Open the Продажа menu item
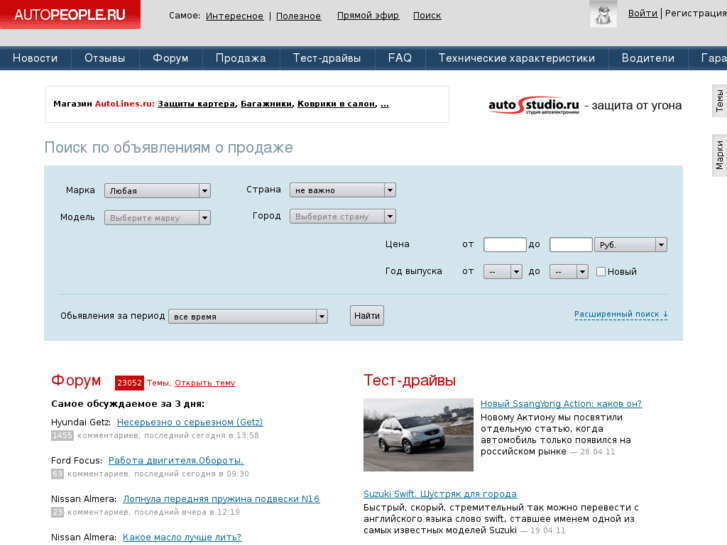Image resolution: width=727 pixels, height=545 pixels. point(241,58)
